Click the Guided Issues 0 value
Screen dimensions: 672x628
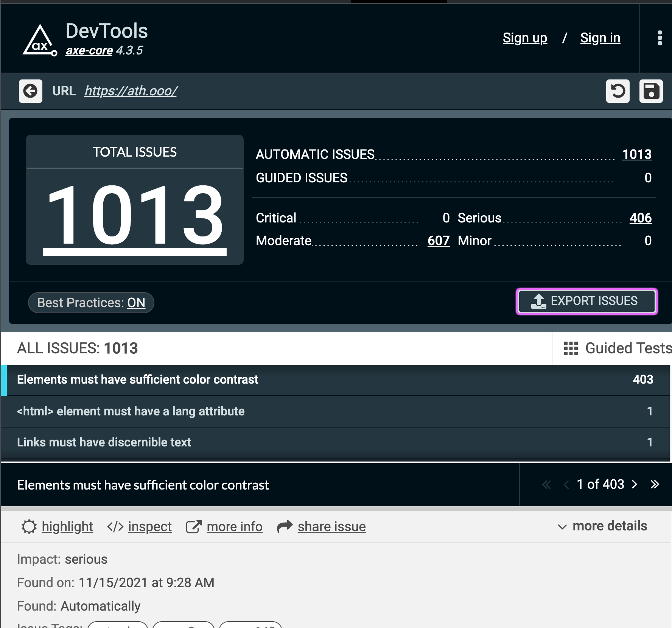point(648,178)
